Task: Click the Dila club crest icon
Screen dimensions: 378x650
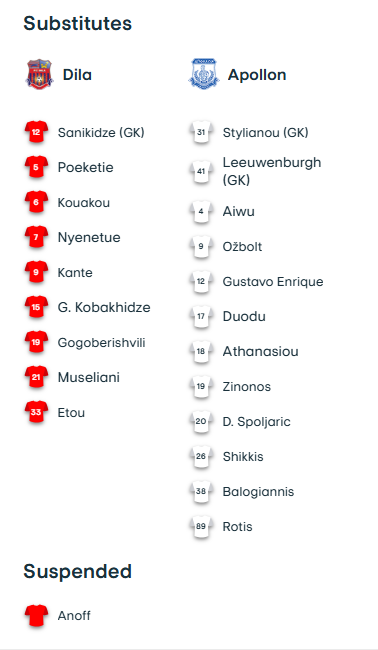Action: tap(39, 74)
